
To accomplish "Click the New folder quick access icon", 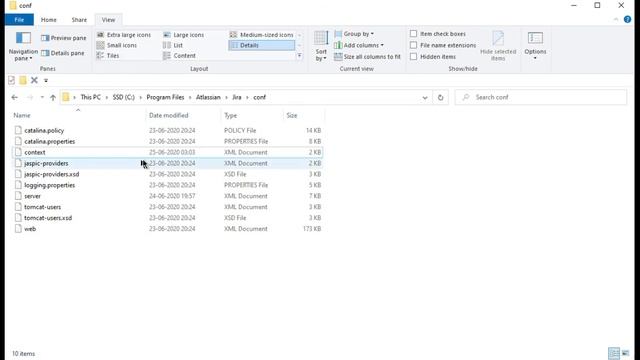I will click(x=23, y=80).
